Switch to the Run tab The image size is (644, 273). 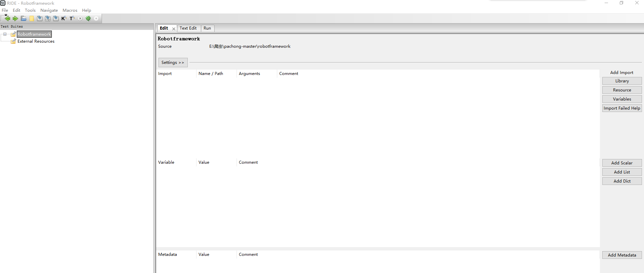(207, 28)
